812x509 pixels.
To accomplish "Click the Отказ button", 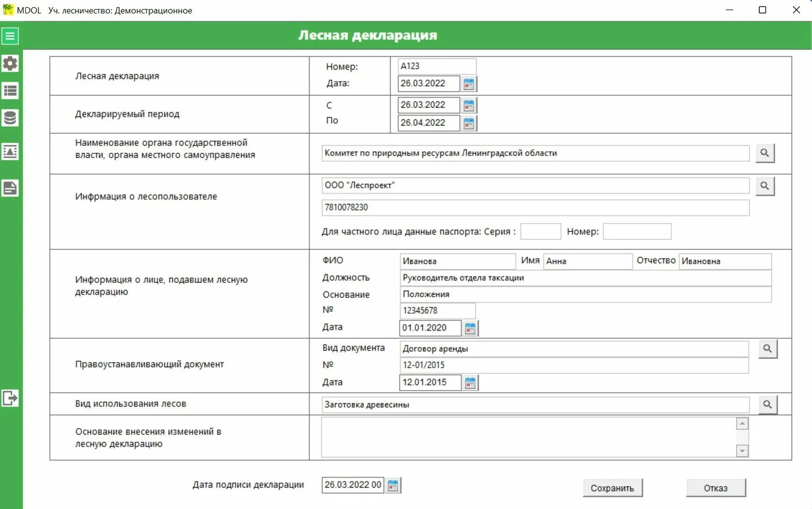I will pyautogui.click(x=716, y=488).
